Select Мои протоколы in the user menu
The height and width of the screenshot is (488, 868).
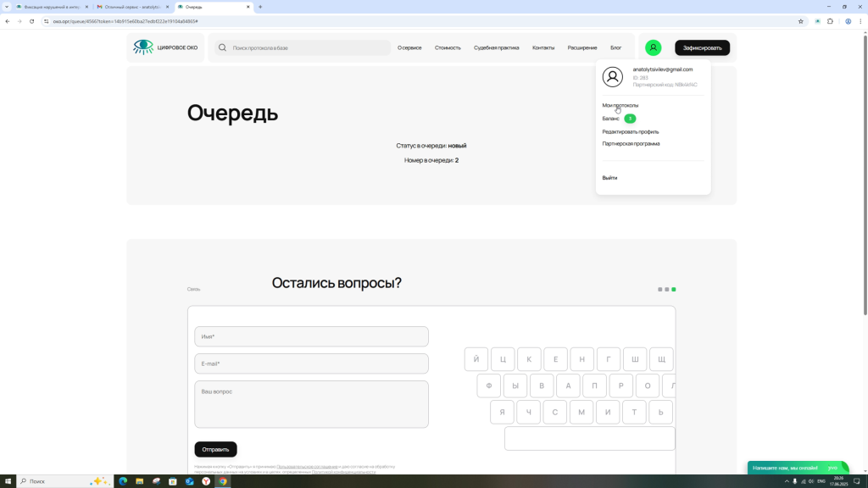(x=620, y=105)
